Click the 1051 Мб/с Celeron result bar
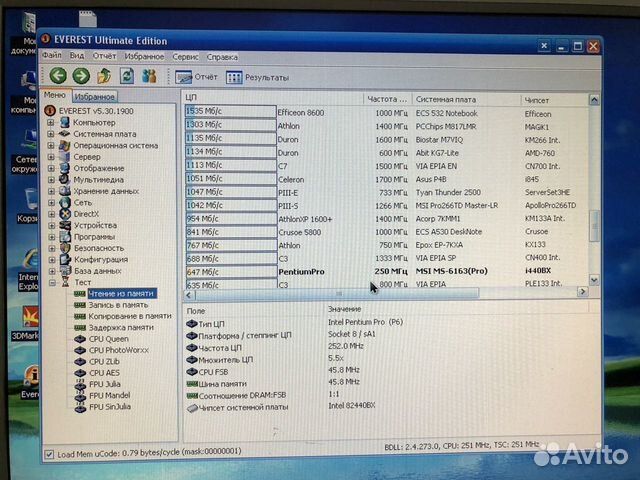This screenshot has width=640, height=480. click(231, 178)
